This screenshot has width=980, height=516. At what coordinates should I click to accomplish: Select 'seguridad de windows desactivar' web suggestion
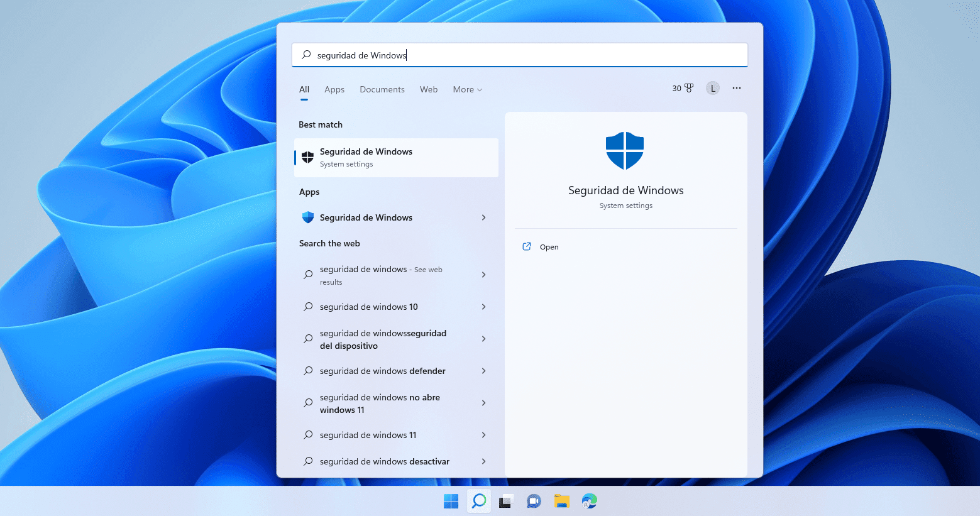(x=385, y=461)
